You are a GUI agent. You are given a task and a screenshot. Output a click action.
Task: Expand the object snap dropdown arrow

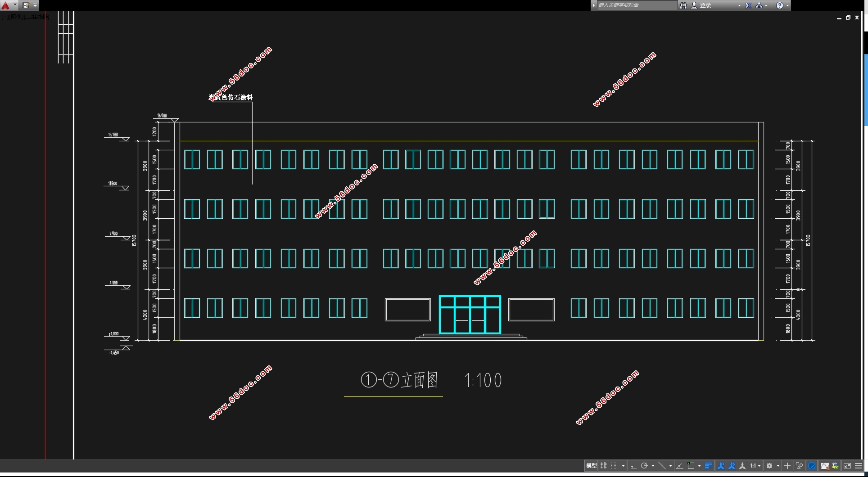[x=699, y=466]
